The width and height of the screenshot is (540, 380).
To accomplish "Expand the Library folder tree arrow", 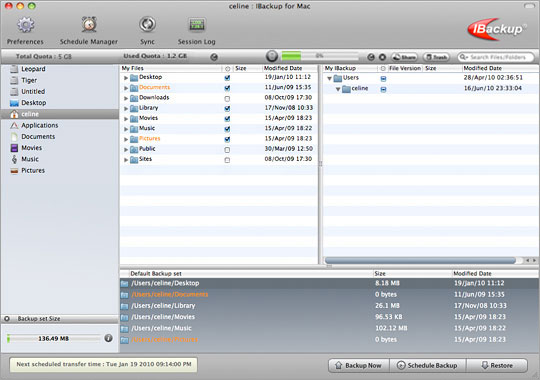I will (126, 109).
